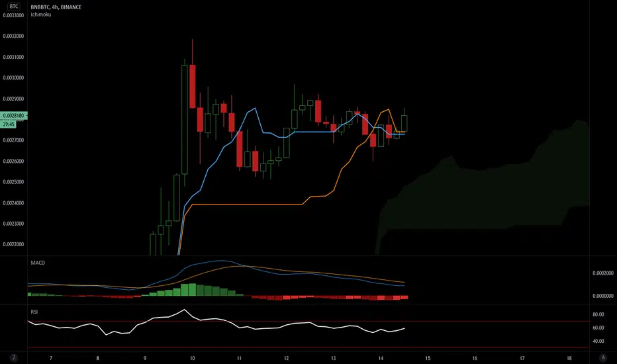617x364 pixels.
Task: Click date label 12 on time axis
Action: (x=286, y=358)
